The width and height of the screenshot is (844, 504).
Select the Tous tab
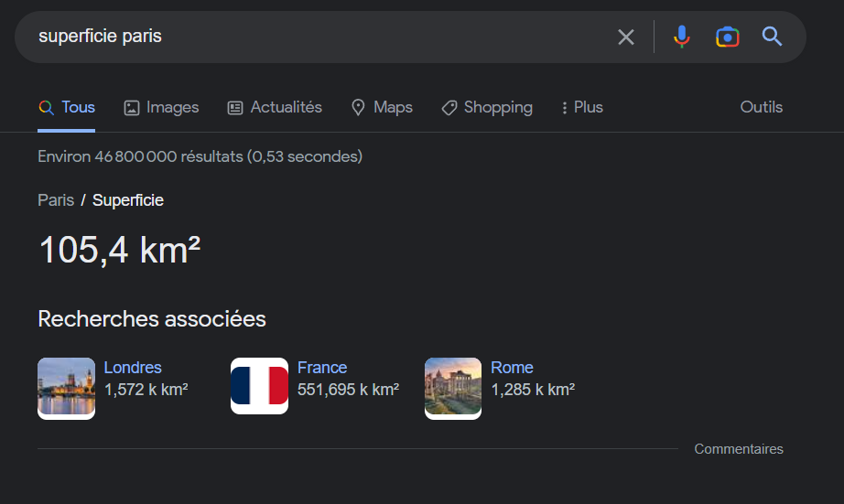click(67, 107)
